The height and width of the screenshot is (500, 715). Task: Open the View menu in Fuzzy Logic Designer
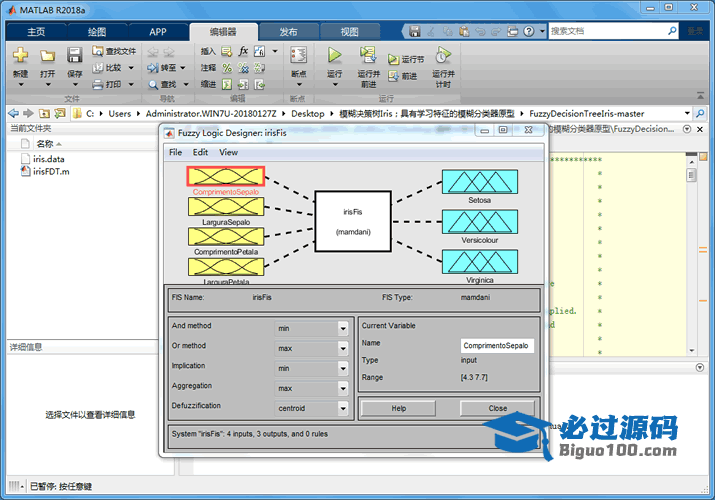pos(228,152)
